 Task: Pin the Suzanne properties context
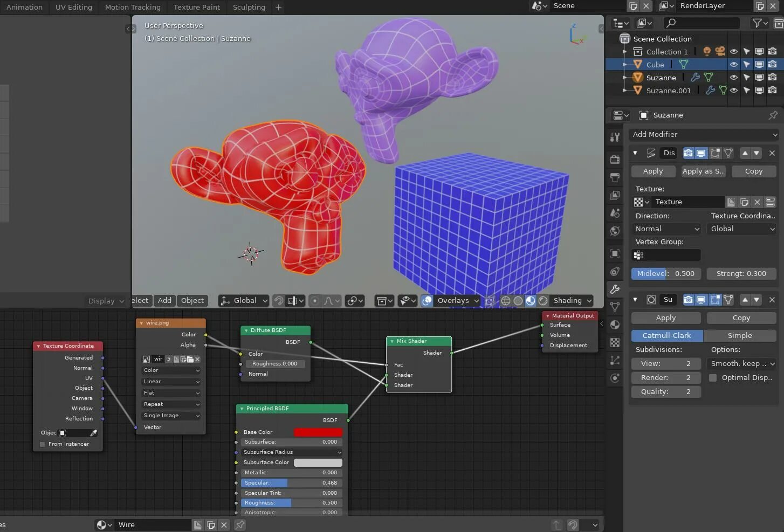[773, 115]
